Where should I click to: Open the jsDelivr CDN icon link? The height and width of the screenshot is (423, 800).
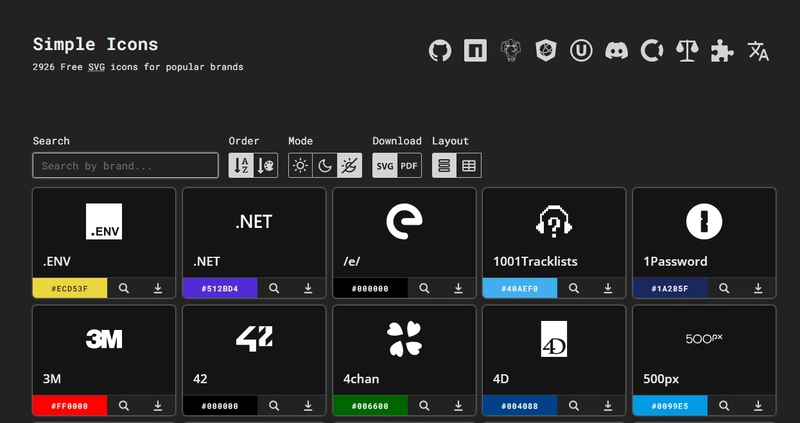pos(545,51)
